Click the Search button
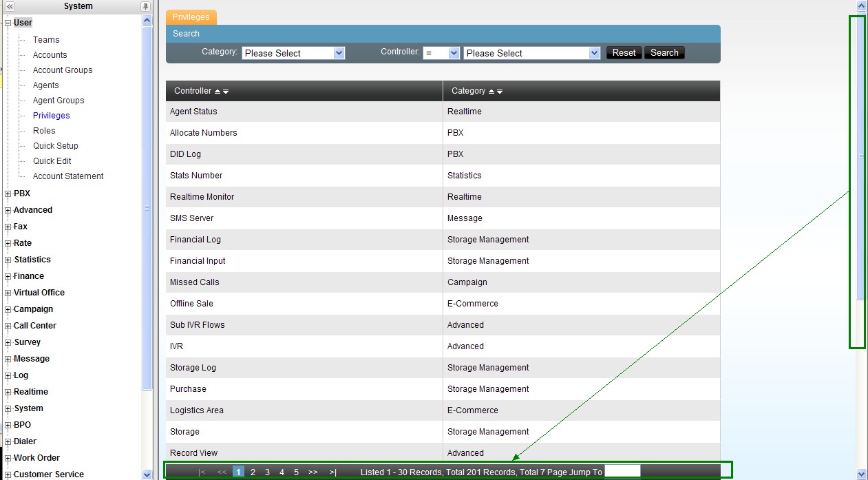The image size is (868, 480). point(664,53)
